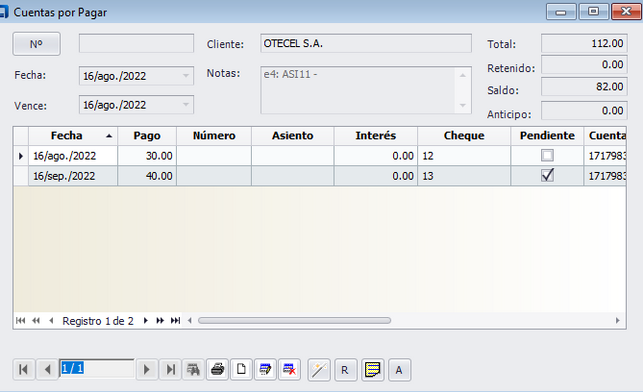Viewport: 643px width, 392px height.
Task: Open the Vence date dropdown
Action: pyautogui.click(x=186, y=105)
